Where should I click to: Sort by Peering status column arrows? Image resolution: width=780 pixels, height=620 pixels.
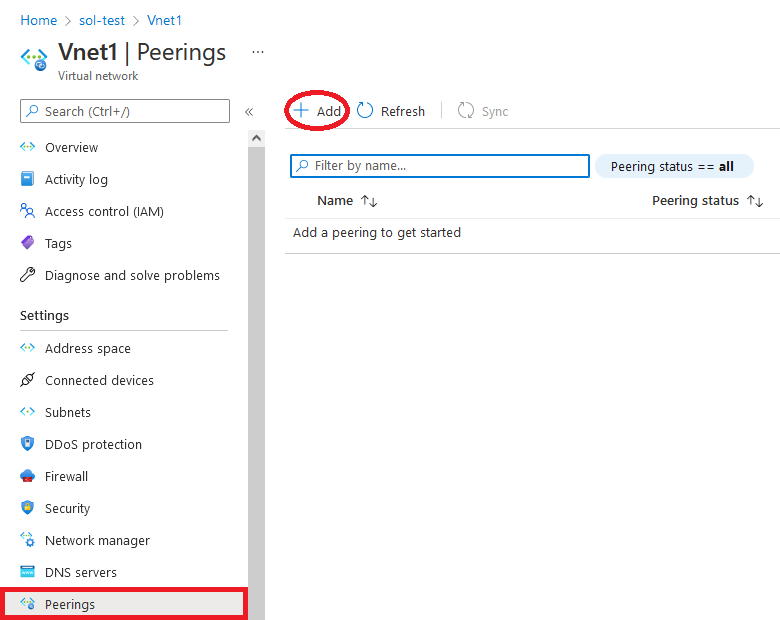pos(755,201)
